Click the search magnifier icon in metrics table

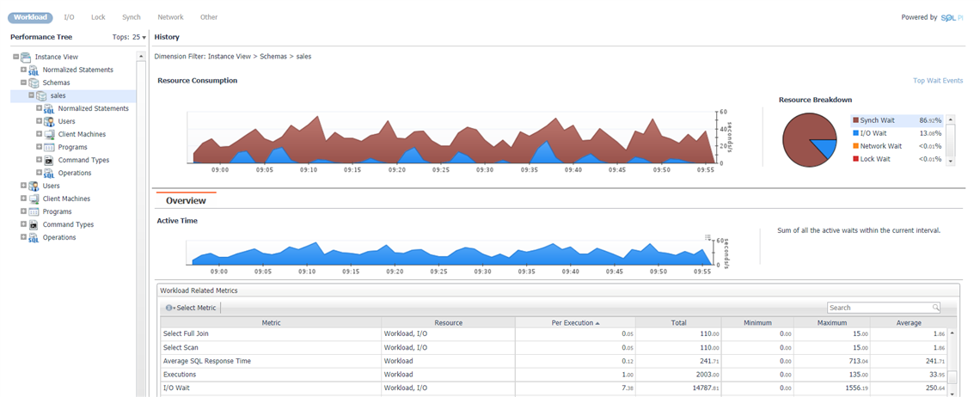(935, 308)
